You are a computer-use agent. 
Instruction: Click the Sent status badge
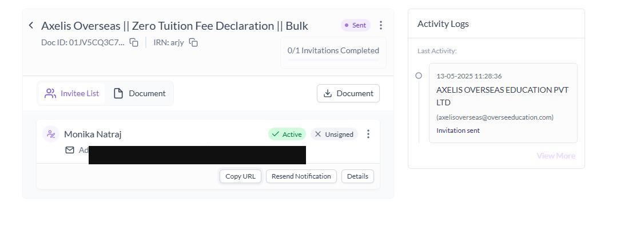pos(356,26)
